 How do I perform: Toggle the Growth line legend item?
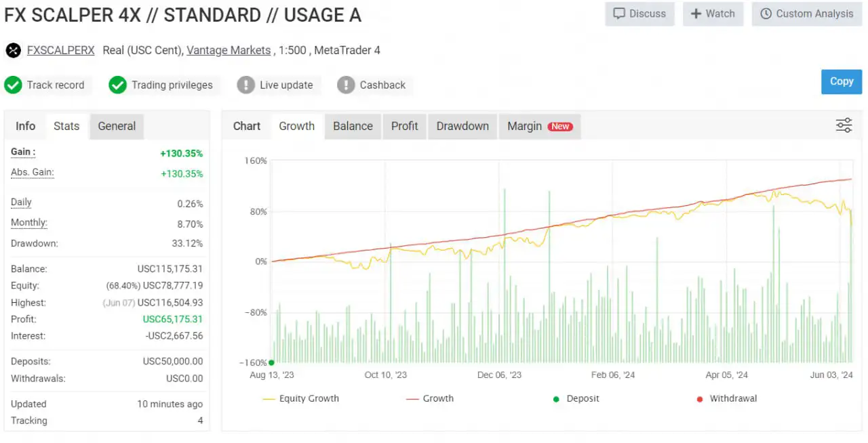430,398
